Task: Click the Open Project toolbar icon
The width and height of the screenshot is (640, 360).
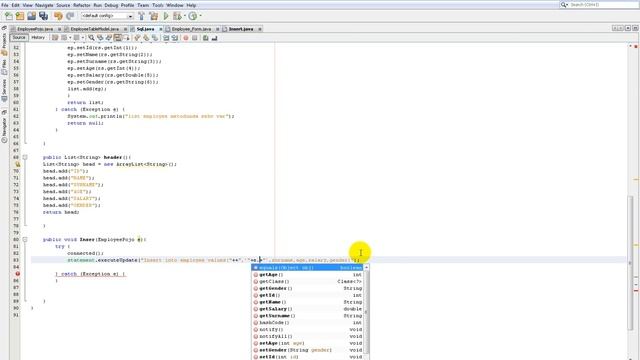Action: 31,16
